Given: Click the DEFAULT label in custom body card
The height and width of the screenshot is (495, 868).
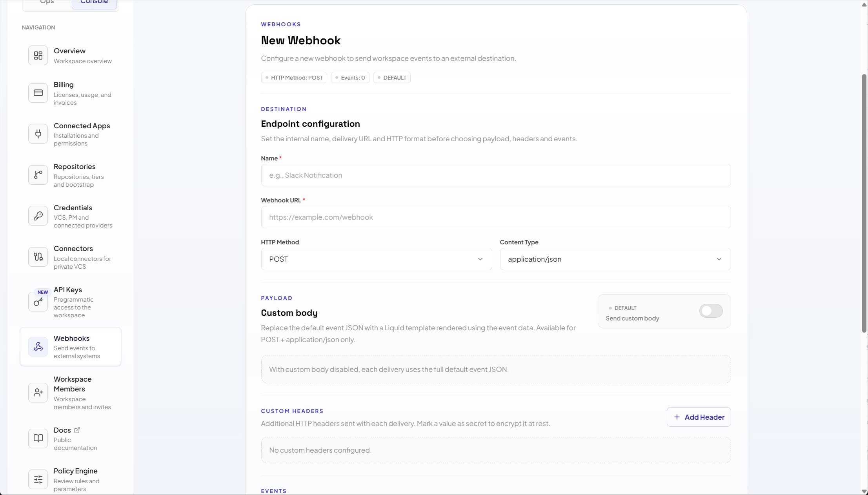Looking at the screenshot, I should (625, 308).
